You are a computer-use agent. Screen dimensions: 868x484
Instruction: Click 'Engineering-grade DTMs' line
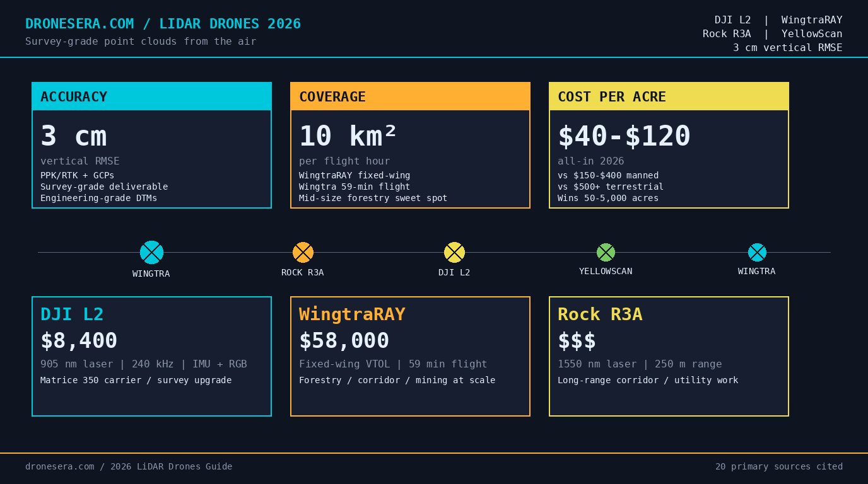pos(99,198)
